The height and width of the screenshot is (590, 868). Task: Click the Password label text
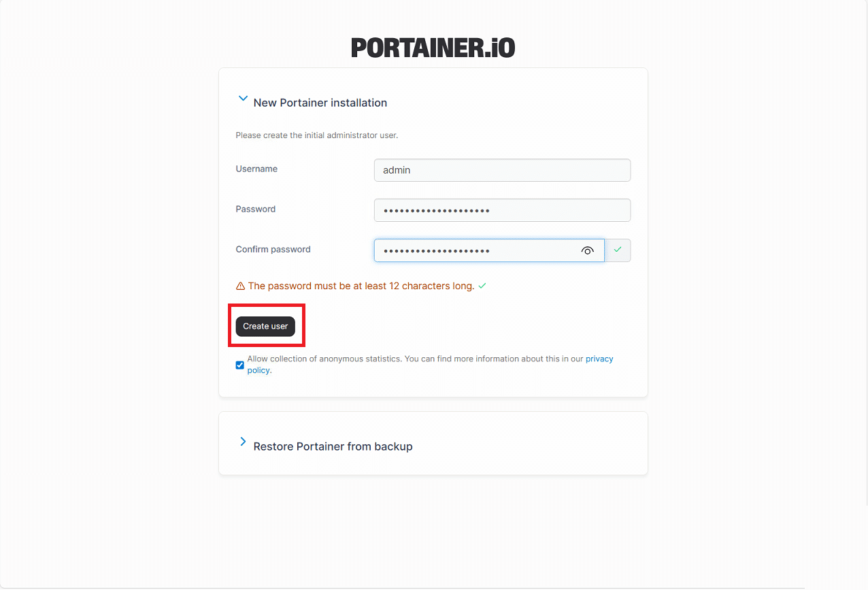click(255, 209)
